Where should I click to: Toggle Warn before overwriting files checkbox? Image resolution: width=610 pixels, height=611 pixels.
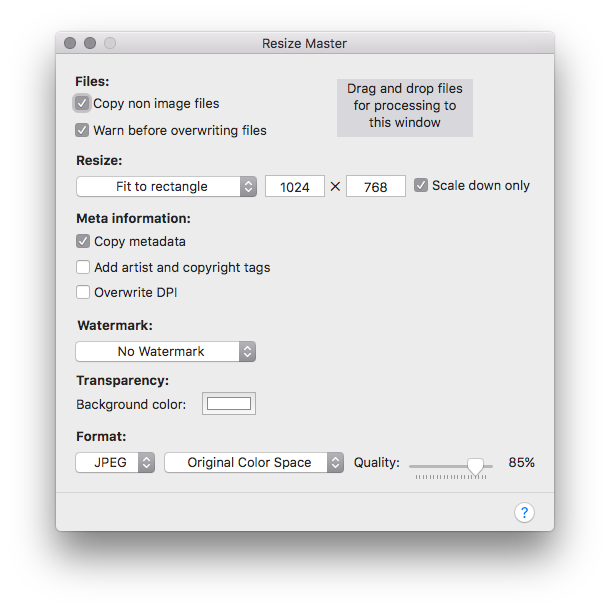click(x=82, y=130)
